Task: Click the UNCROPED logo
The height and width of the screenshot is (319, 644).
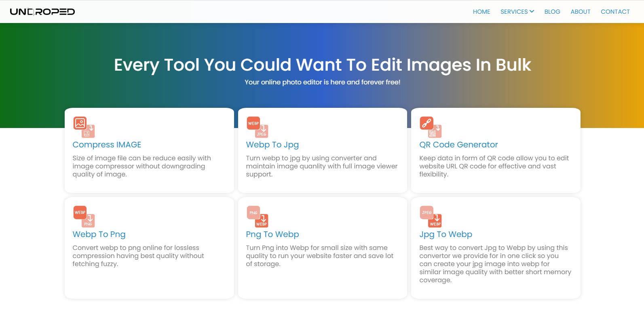Action: 42,12
